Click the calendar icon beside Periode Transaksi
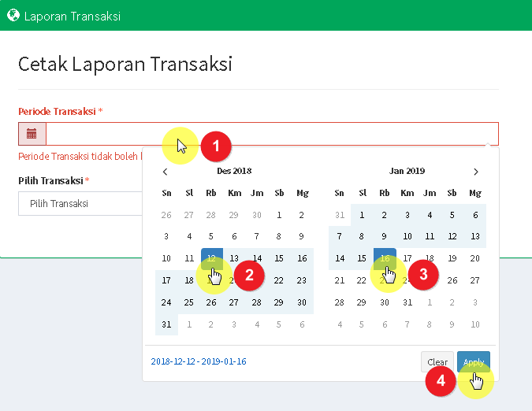Viewport: 532px width, 411px height. coord(32,134)
